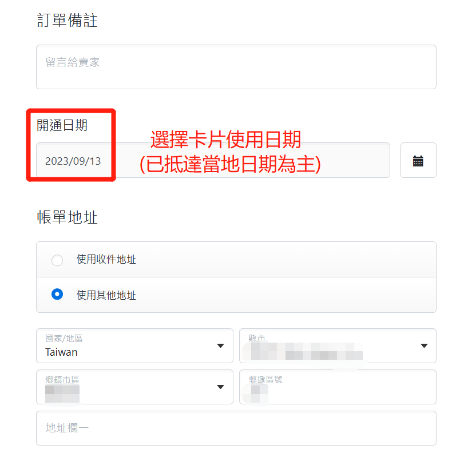Click the 郵遞區號 input field
476x469 pixels.
pyautogui.click(x=338, y=387)
